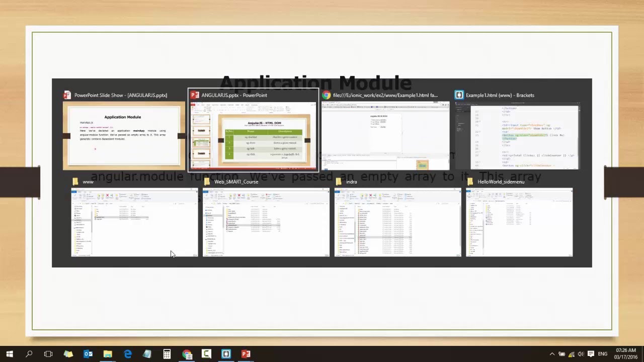Viewport: 644px width, 362px height.
Task: Open the Wi-Fi network tray icon
Action: coord(572,354)
